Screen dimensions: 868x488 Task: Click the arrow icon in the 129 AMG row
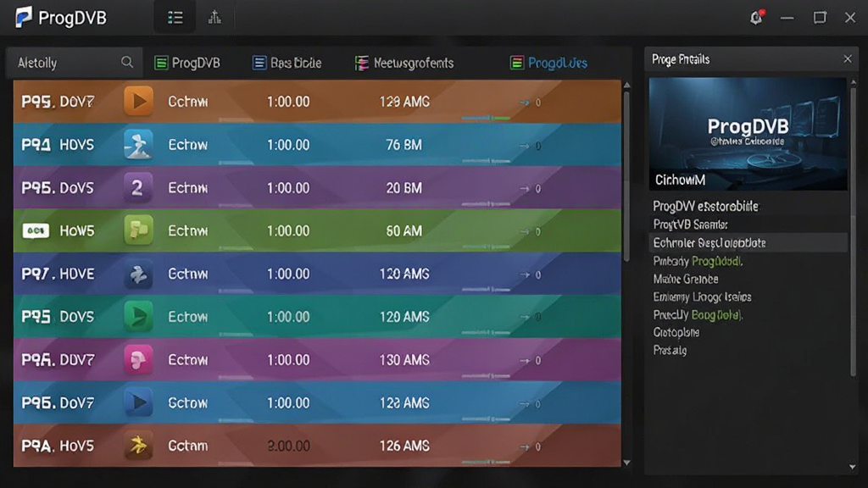(524, 103)
